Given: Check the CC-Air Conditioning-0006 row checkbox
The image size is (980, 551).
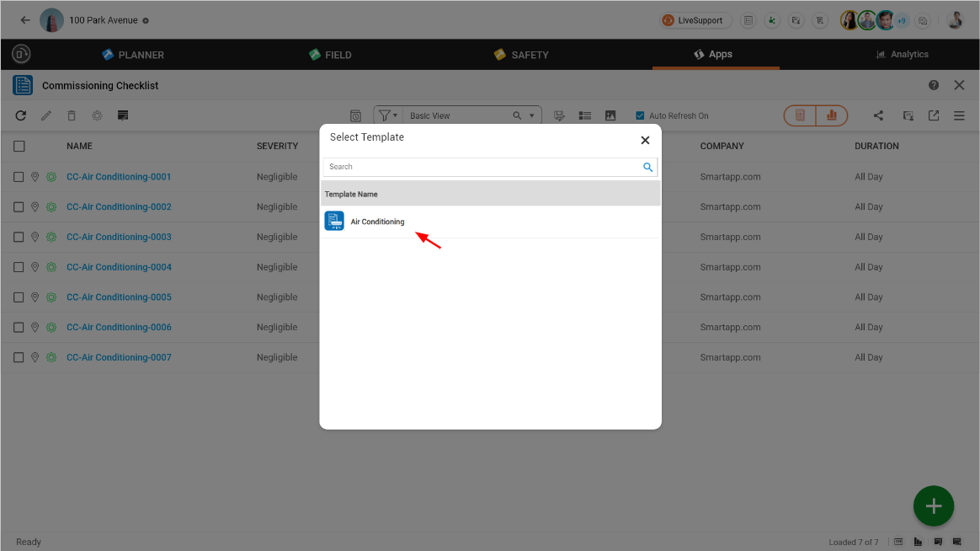Looking at the screenshot, I should (x=19, y=327).
